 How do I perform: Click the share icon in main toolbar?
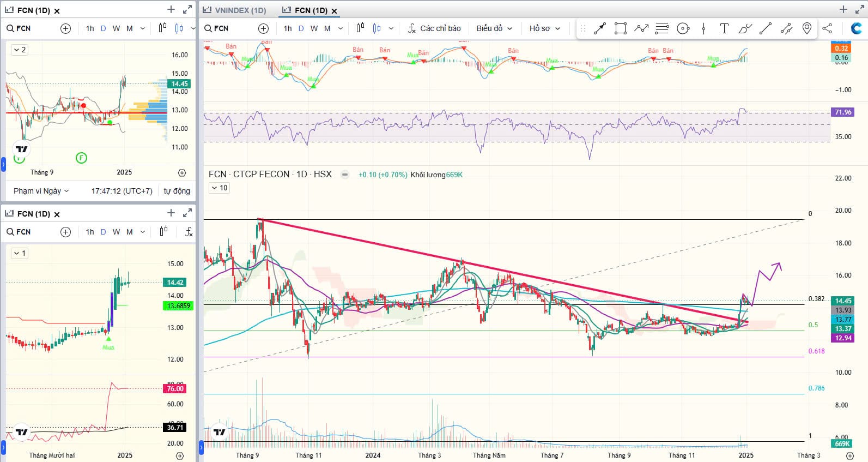click(827, 28)
